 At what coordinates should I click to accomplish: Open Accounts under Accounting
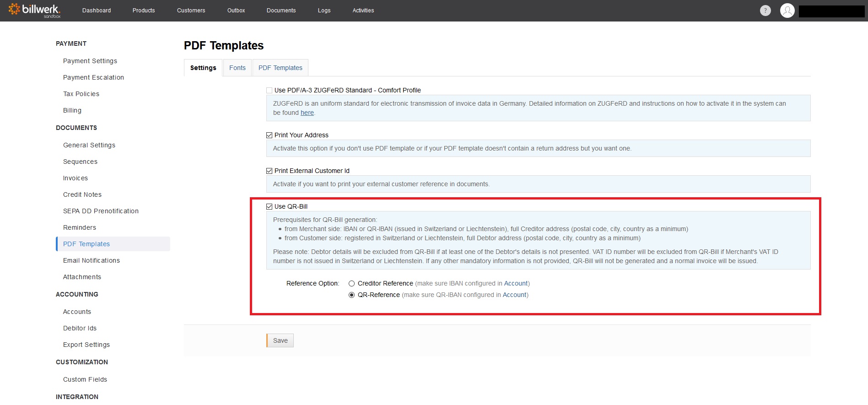(x=77, y=312)
